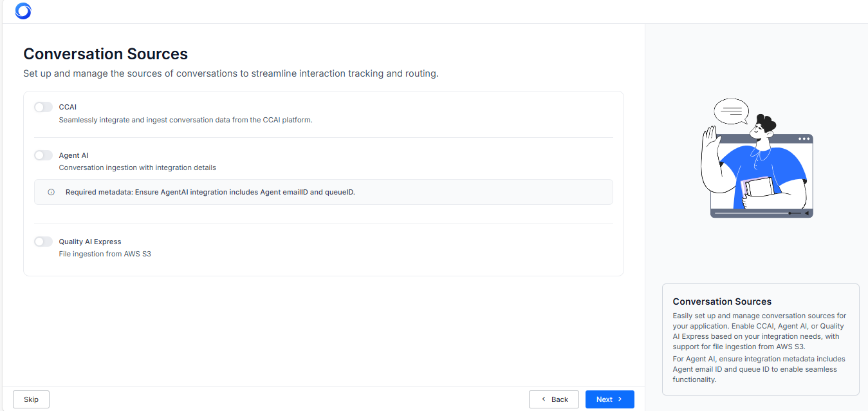This screenshot has height=411, width=868.
Task: Toggle Quality AI Express on
Action: pos(43,242)
